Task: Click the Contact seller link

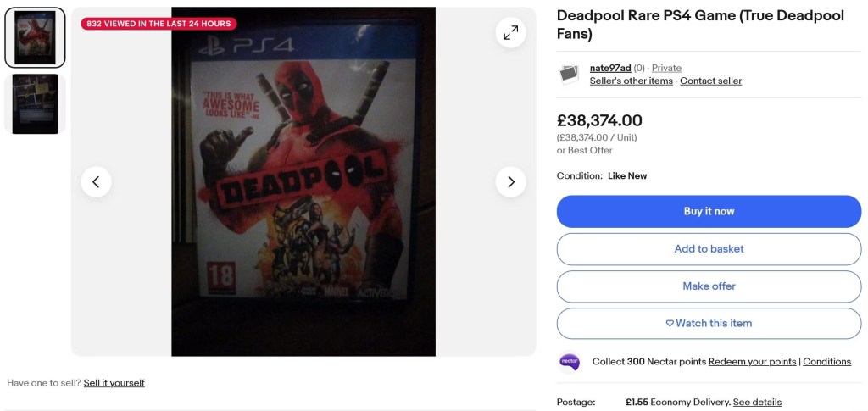Action: (710, 81)
